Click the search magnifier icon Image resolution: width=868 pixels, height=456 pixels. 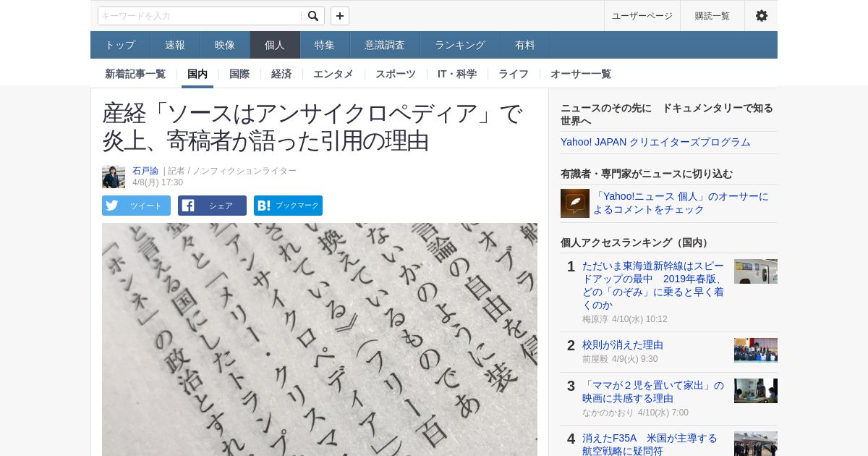pyautogui.click(x=312, y=16)
